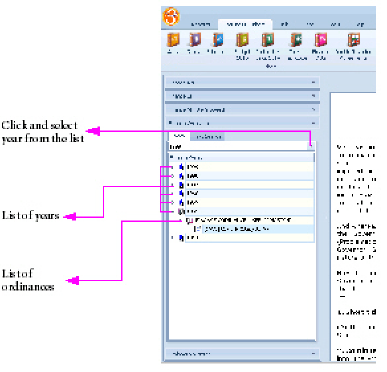This screenshot has width=387, height=372.
Task: Open the multi-colored grid book ribbon icon
Action: 354,40
